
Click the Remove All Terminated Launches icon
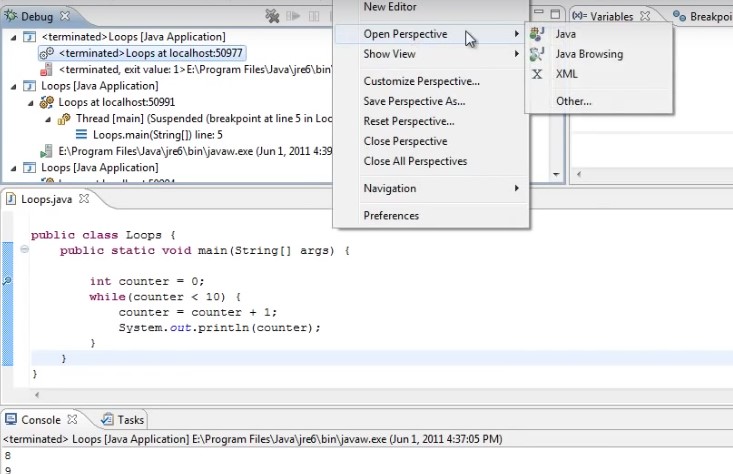(271, 16)
